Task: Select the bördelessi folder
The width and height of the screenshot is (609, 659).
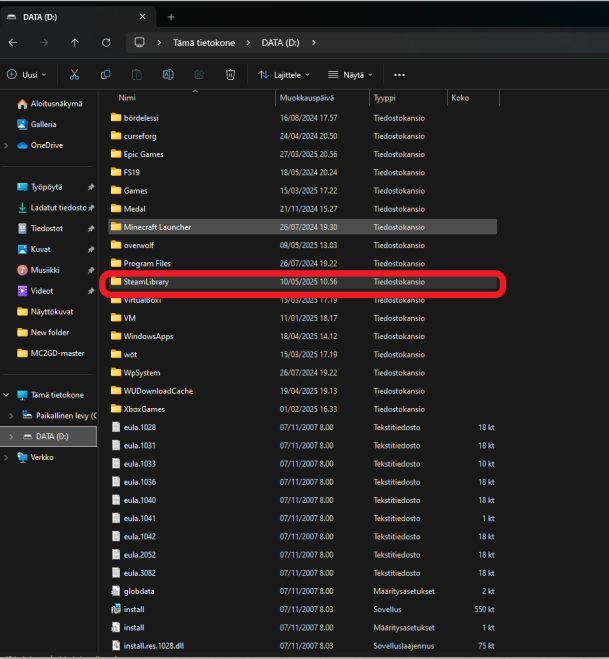Action: pyautogui.click(x=303, y=118)
